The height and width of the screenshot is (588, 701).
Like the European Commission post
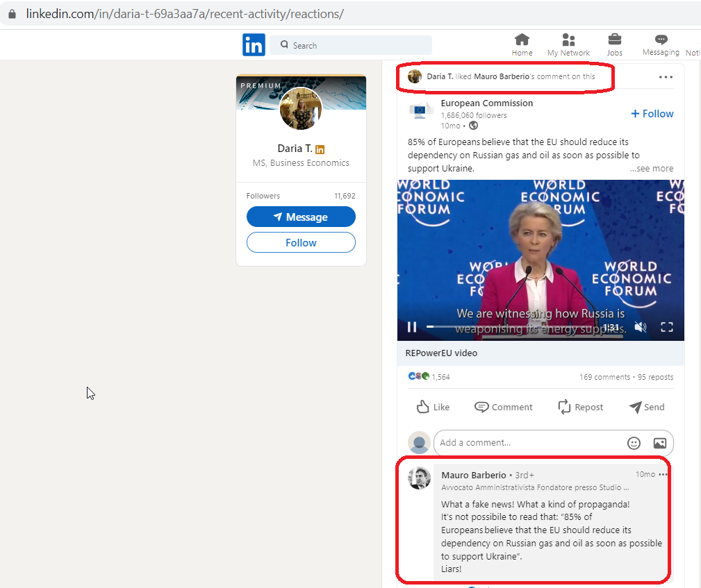433,407
